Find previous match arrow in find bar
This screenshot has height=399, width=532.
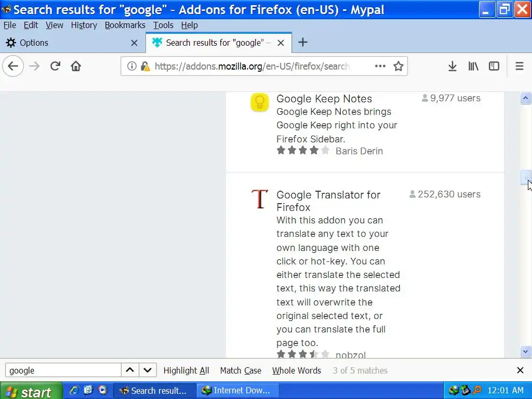[x=130, y=370]
